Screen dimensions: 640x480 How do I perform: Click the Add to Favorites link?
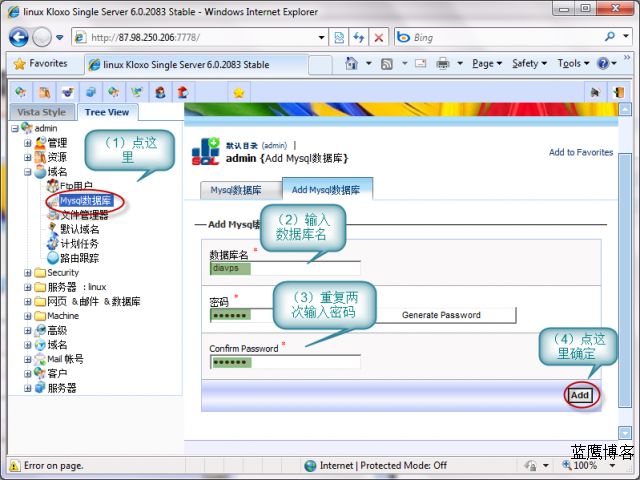(x=581, y=152)
